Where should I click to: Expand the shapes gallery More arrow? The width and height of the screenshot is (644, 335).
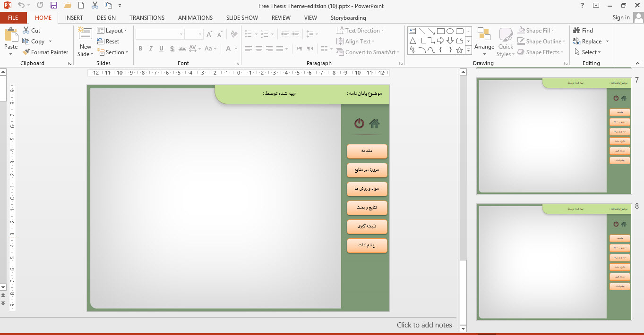[469, 50]
